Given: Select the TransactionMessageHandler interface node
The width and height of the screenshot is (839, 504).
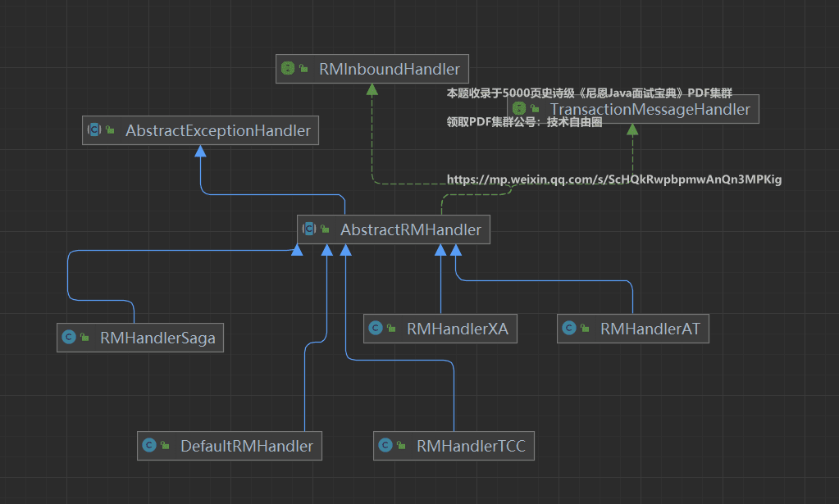Looking at the screenshot, I should click(633, 109).
